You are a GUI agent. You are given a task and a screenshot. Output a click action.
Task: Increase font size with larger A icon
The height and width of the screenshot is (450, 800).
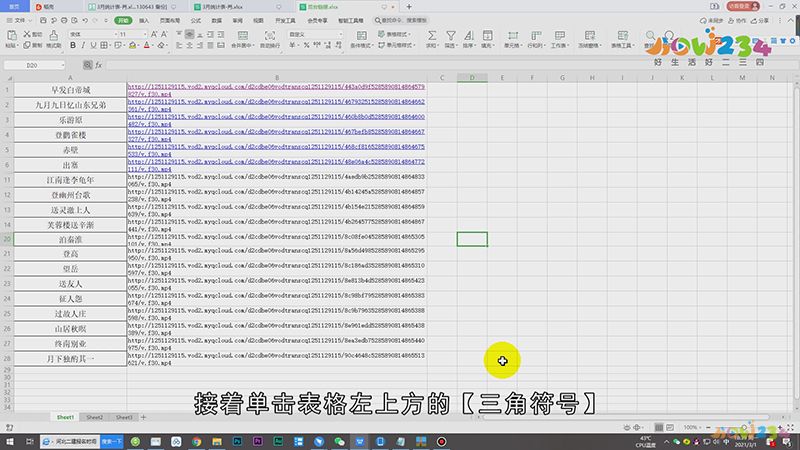point(154,34)
